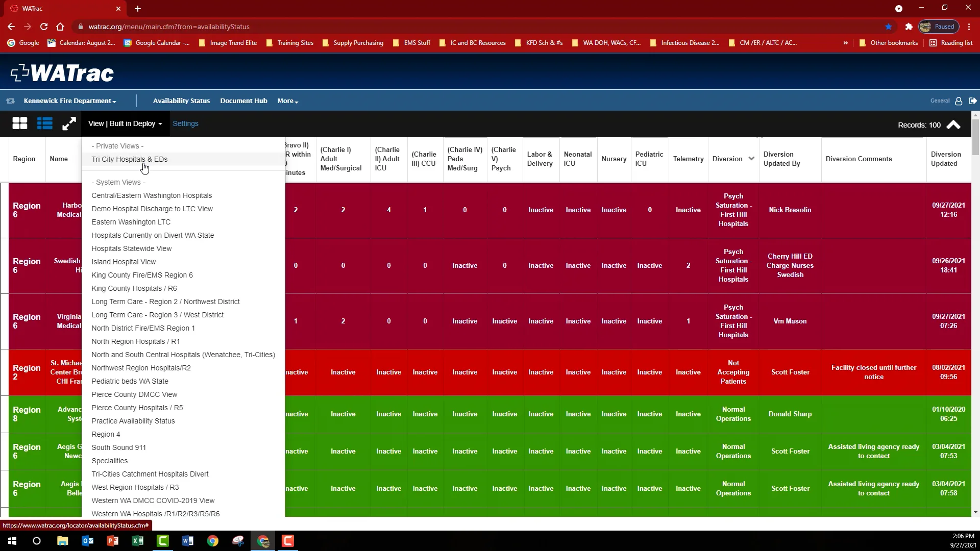
Task: Choose Hospitals Currently on Divert WA State
Action: (x=153, y=235)
